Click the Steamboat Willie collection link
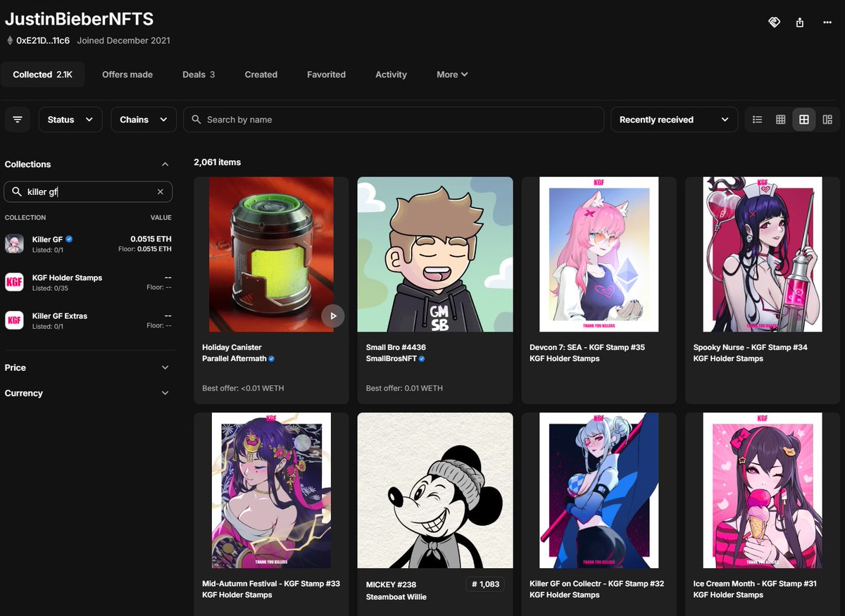 click(396, 597)
